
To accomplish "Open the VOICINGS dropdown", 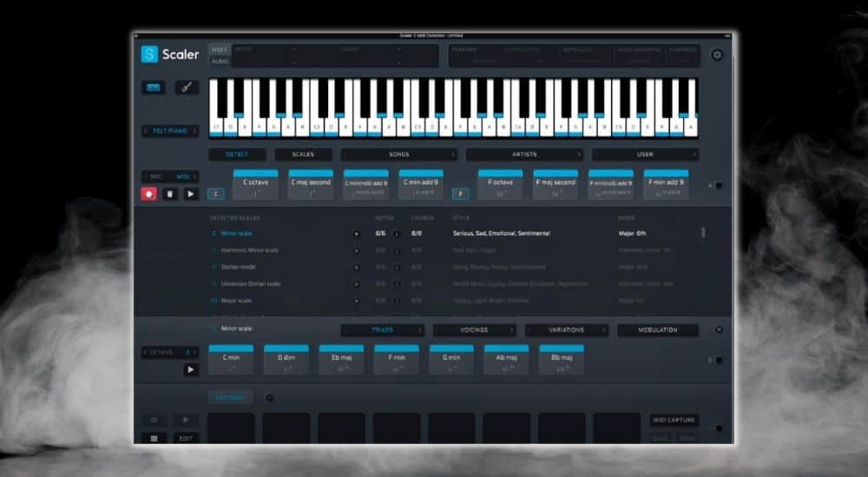I will (x=475, y=330).
